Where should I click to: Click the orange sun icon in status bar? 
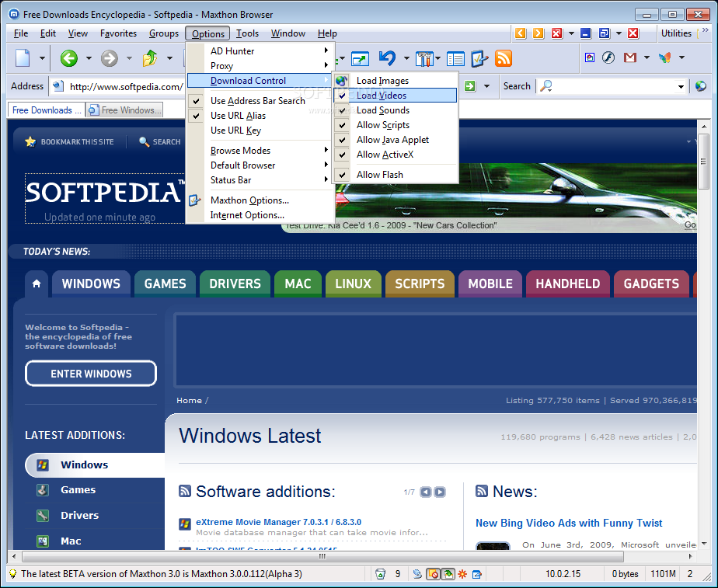[462, 574]
